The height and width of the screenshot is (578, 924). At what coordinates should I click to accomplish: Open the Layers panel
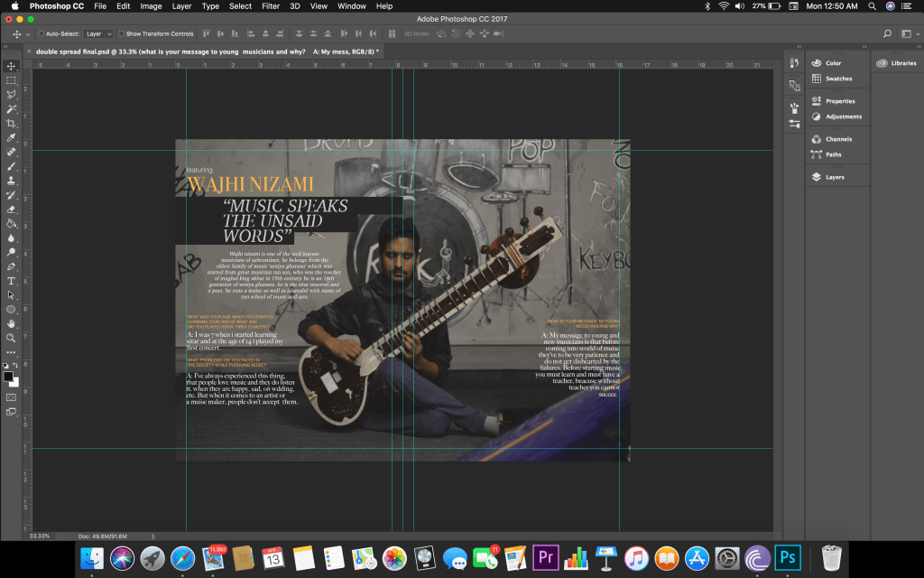834,177
